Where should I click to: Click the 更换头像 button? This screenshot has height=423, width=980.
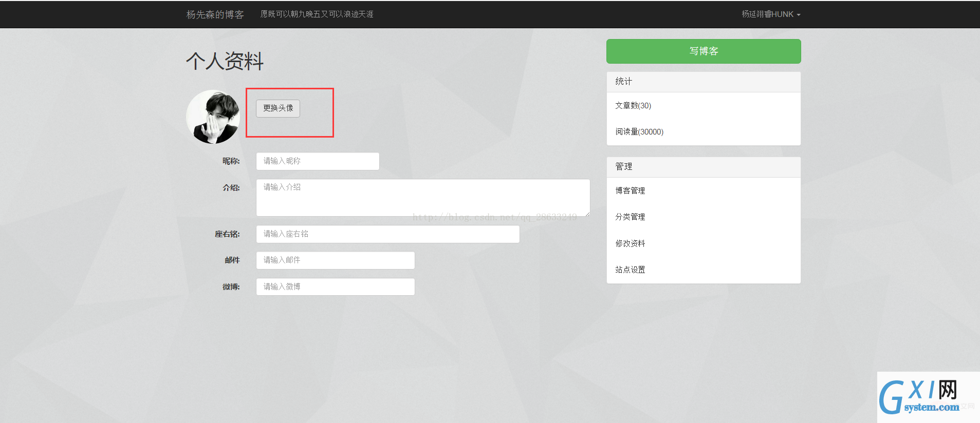pos(278,108)
